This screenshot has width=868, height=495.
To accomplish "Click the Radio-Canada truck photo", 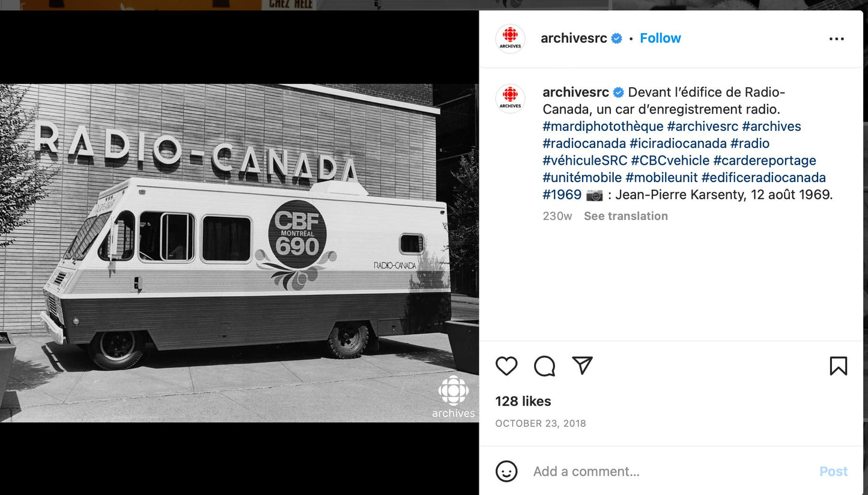I will pos(239,253).
